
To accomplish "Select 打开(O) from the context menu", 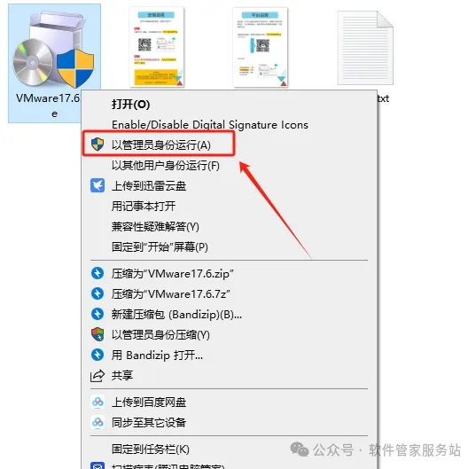I will 131,105.
